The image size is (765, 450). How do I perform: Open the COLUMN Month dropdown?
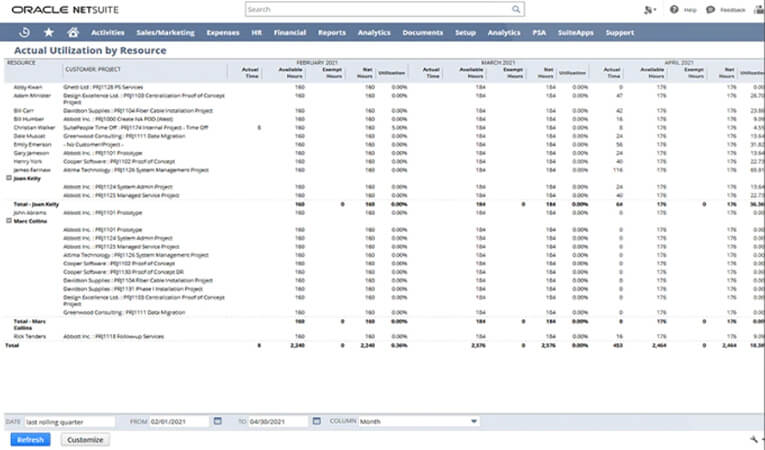pos(419,421)
